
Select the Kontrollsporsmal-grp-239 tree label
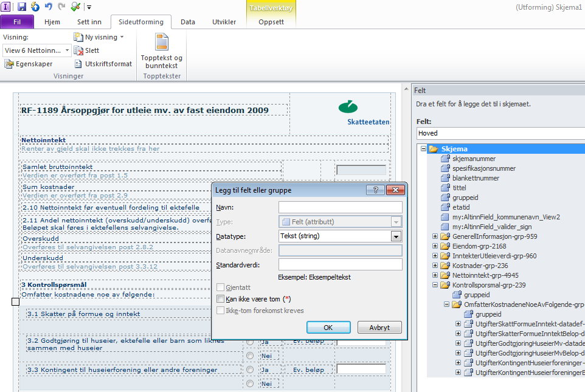(x=489, y=285)
